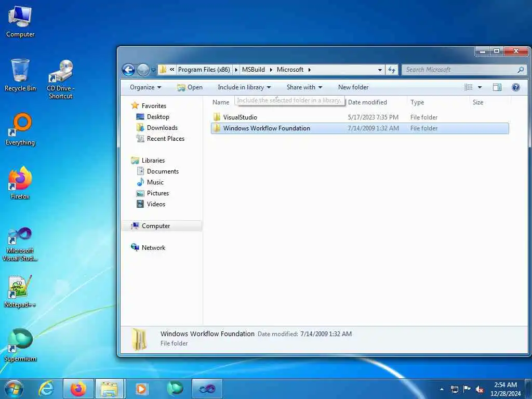532x399 pixels.
Task: Sort by the Size column header
Action: (x=478, y=102)
